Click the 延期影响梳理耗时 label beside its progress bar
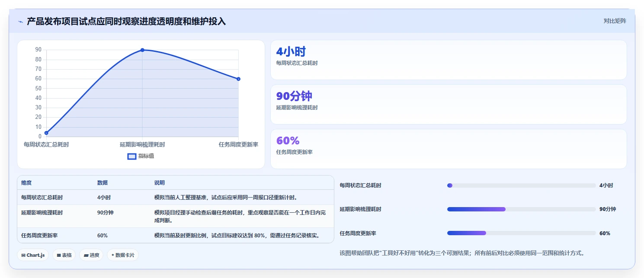 pos(361,209)
